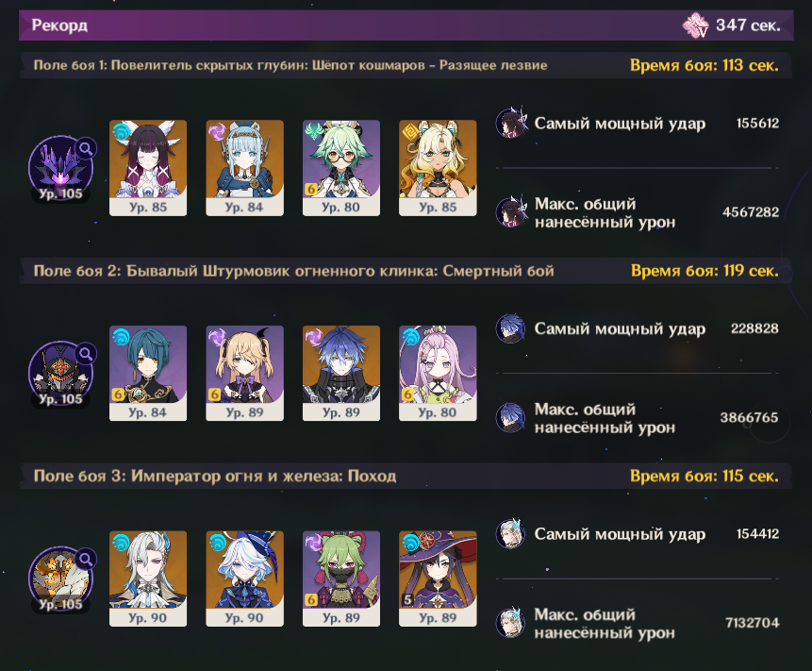Click the teal-haired level 84 character portrait

point(148,373)
